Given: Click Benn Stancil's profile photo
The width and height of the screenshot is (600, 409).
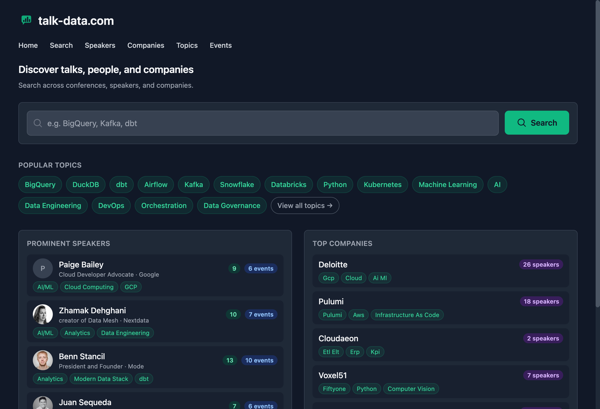Looking at the screenshot, I should coord(42,360).
